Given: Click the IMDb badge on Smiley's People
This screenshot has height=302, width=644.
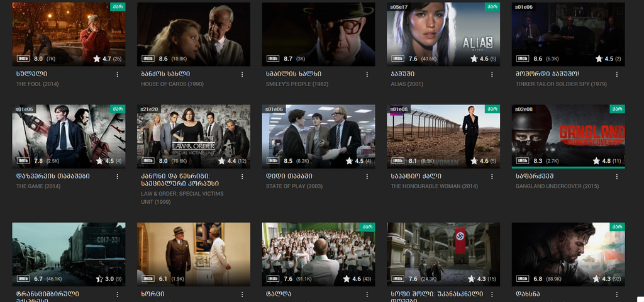Looking at the screenshot, I should coord(273,59).
